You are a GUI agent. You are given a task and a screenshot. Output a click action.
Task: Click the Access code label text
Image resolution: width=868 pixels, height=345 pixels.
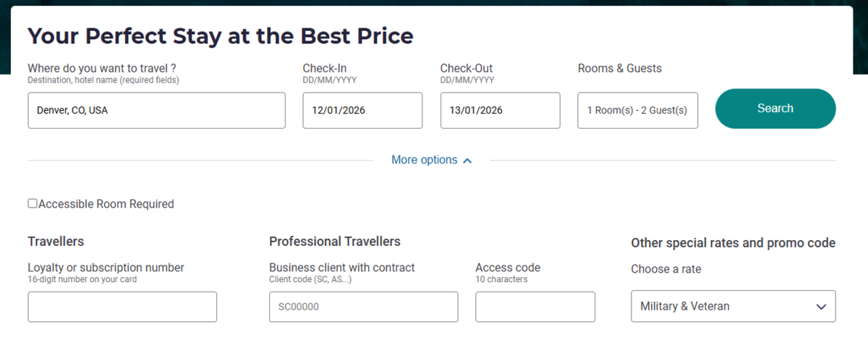pyautogui.click(x=508, y=268)
